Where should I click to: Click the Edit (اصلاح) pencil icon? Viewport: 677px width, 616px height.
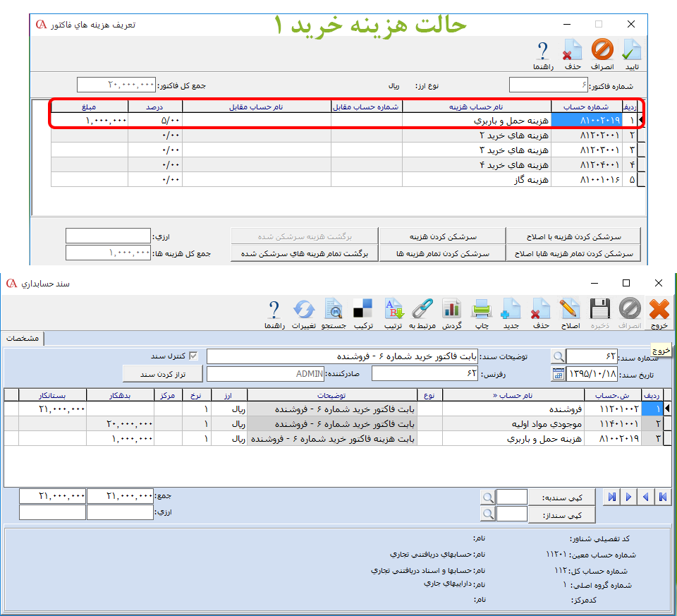(x=569, y=313)
